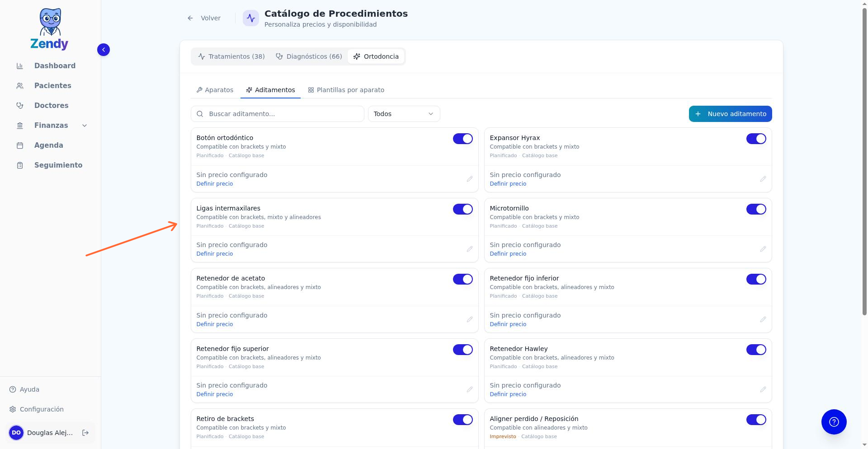The height and width of the screenshot is (449, 868).
Task: Edit price pencil for Ligas intermaxilares
Action: [470, 249]
